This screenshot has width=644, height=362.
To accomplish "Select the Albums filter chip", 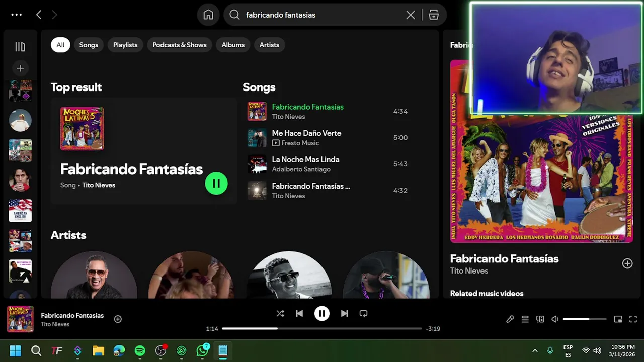I will point(233,45).
